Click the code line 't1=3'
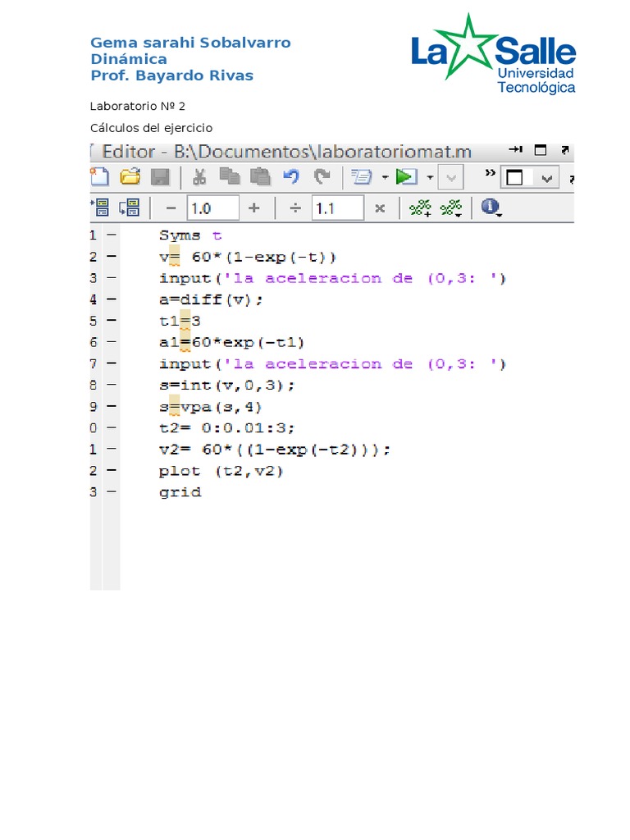630x840 pixels. [x=180, y=321]
